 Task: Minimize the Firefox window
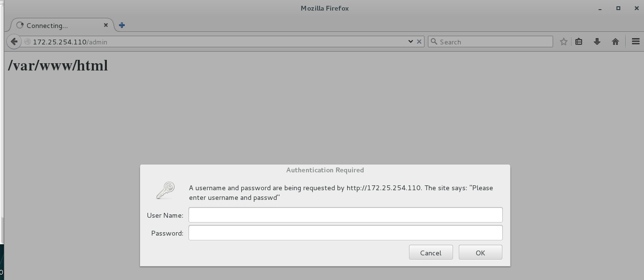(600, 8)
